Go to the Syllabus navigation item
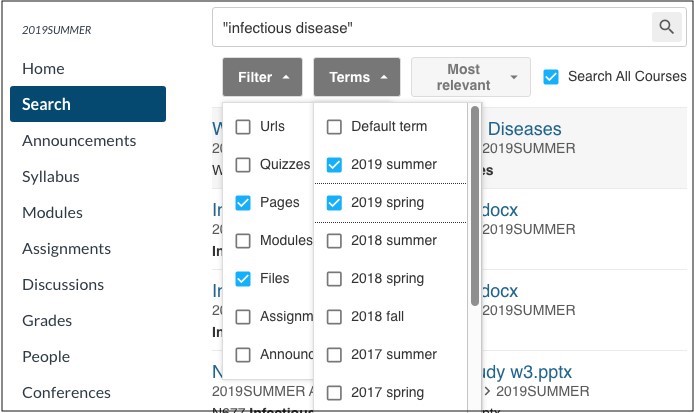The width and height of the screenshot is (694, 413). pyautogui.click(x=51, y=177)
